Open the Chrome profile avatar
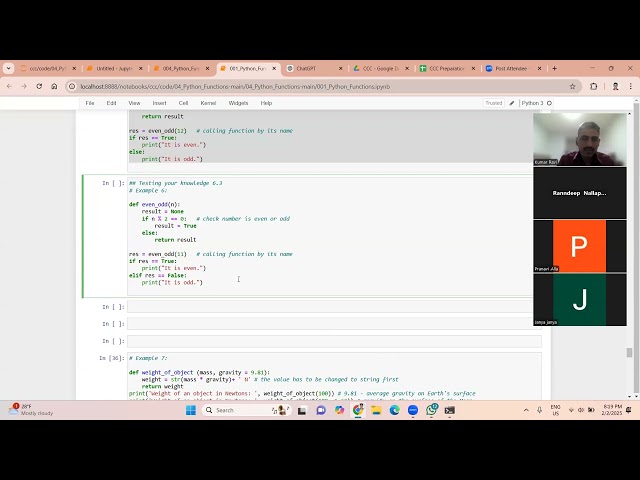This screenshot has height=480, width=640. (616, 87)
